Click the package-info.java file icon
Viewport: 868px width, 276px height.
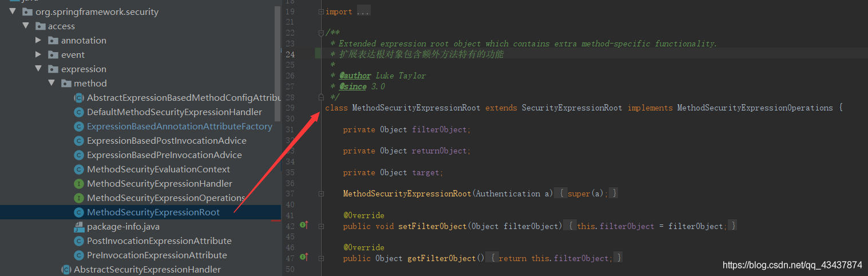click(79, 227)
